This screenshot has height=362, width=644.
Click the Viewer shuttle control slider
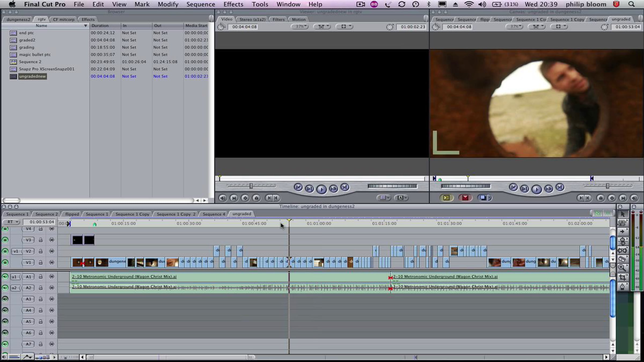coord(251,186)
